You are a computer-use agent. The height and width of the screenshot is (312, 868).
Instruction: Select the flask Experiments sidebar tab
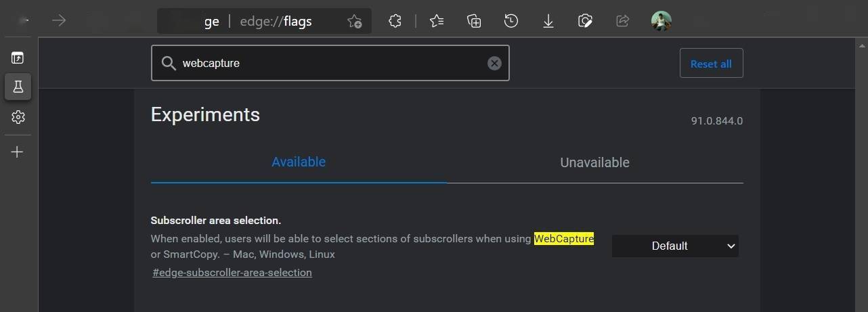click(x=18, y=87)
